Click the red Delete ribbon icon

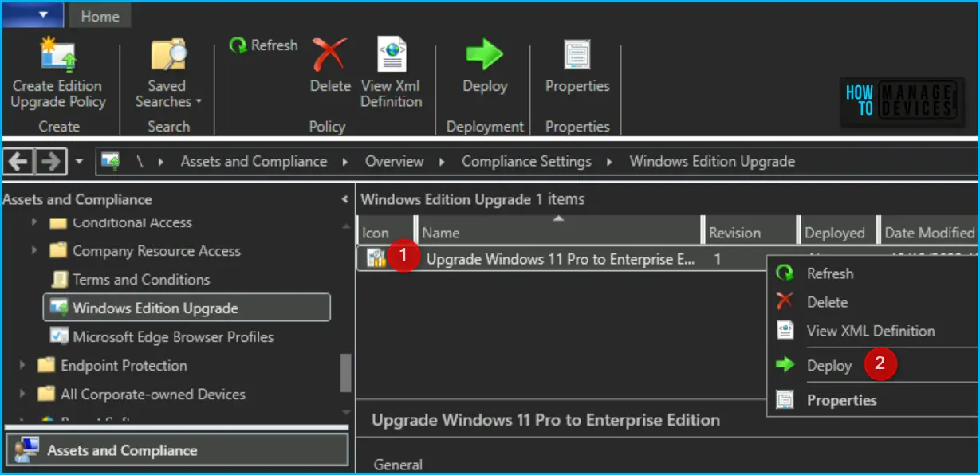330,54
